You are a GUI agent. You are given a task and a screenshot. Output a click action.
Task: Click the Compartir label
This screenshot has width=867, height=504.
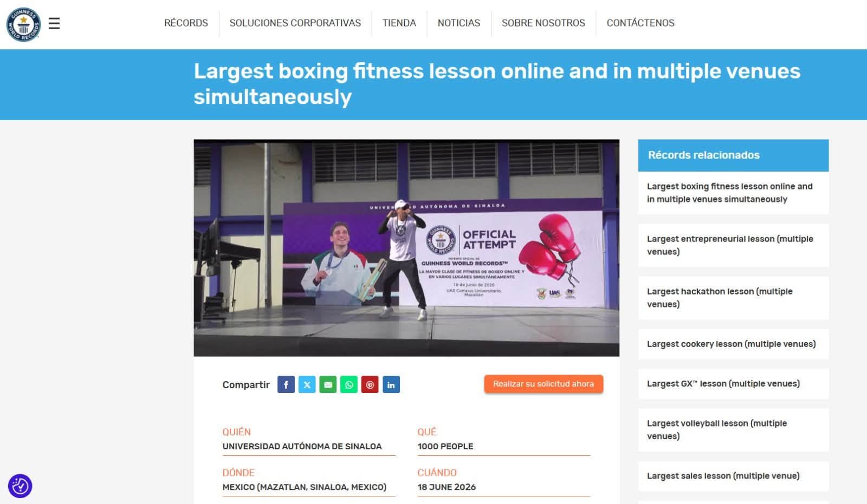246,385
